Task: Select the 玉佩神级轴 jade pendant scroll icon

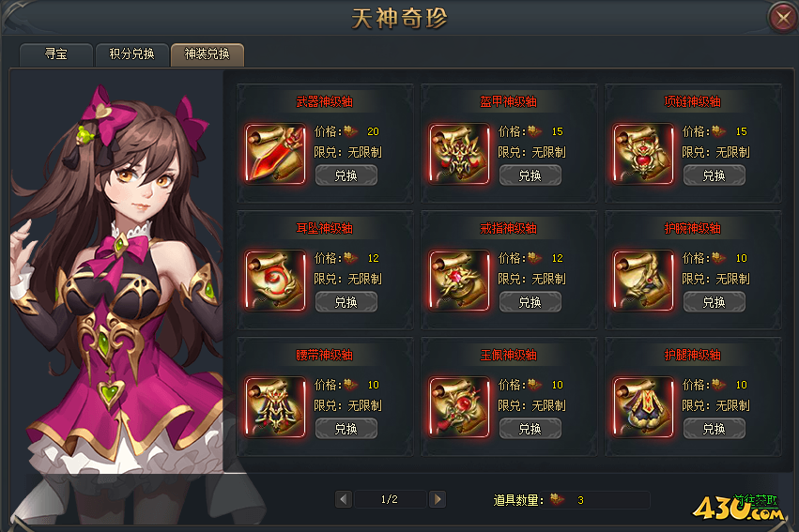Action: 459,407
